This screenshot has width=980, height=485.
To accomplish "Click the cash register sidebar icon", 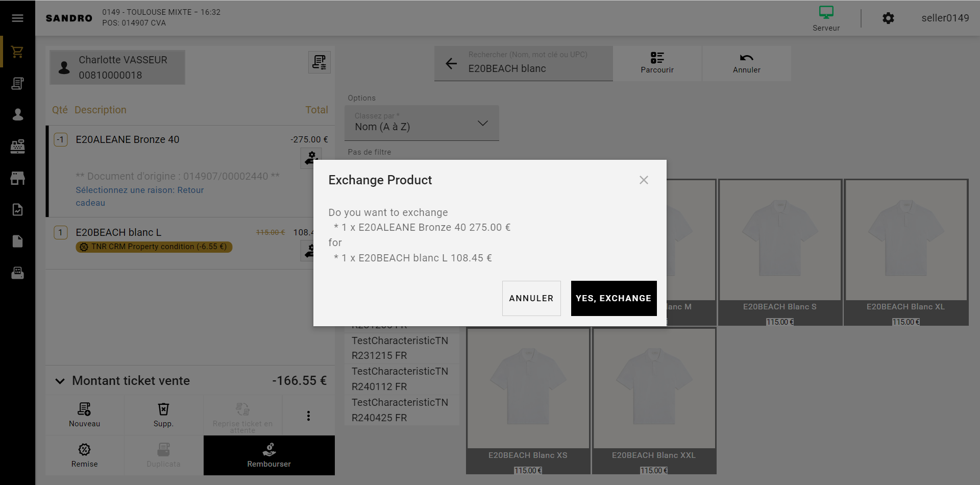I will 17,147.
